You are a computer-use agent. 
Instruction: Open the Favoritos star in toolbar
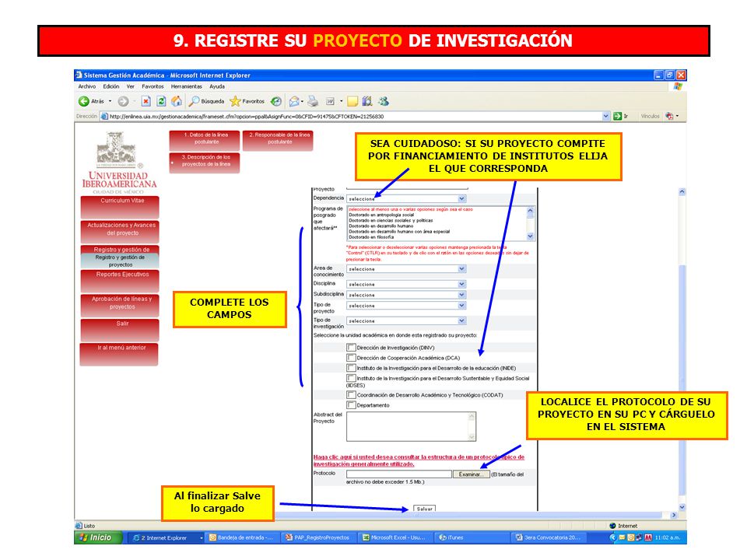[x=235, y=101]
